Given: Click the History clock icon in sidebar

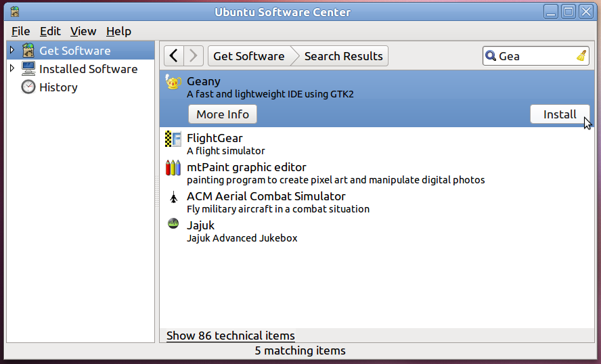Looking at the screenshot, I should 28,87.
